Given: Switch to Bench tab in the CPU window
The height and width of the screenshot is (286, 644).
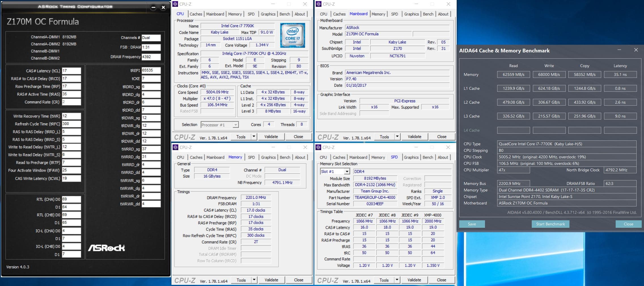Looking at the screenshot, I should [285, 14].
